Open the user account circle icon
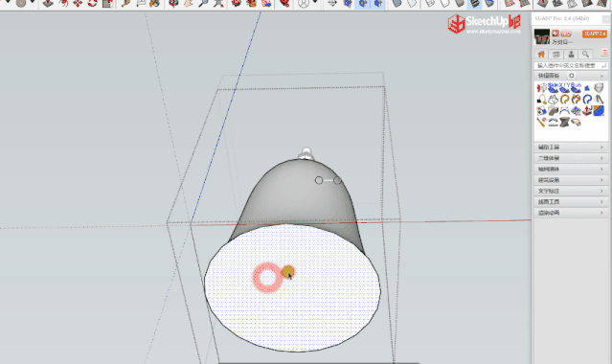 (304, 4)
